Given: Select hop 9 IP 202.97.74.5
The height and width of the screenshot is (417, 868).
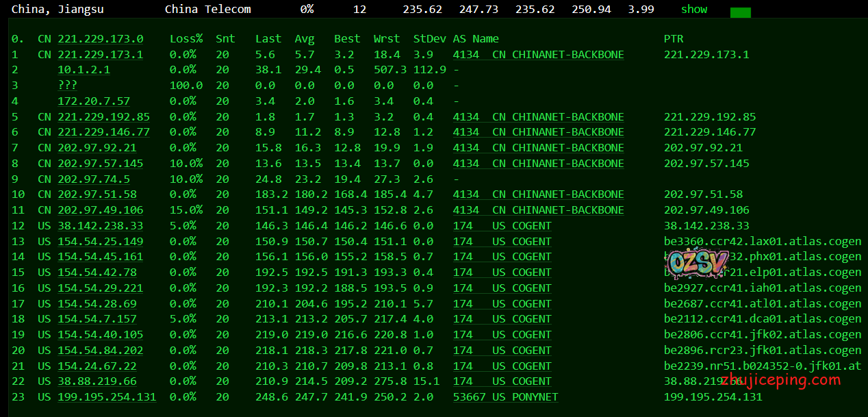Looking at the screenshot, I should [93, 179].
